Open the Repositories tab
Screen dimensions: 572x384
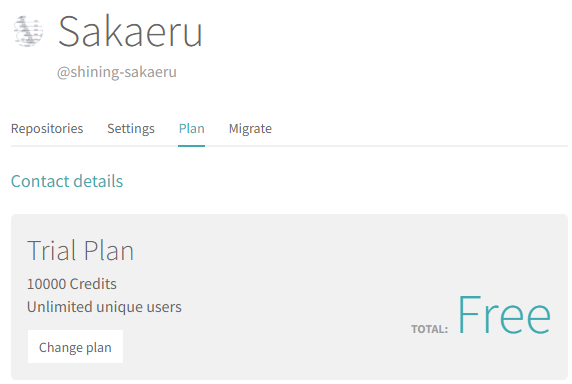click(47, 129)
